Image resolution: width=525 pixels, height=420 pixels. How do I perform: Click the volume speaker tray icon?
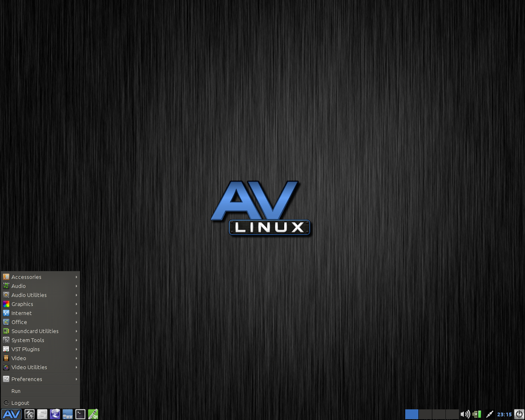465,414
